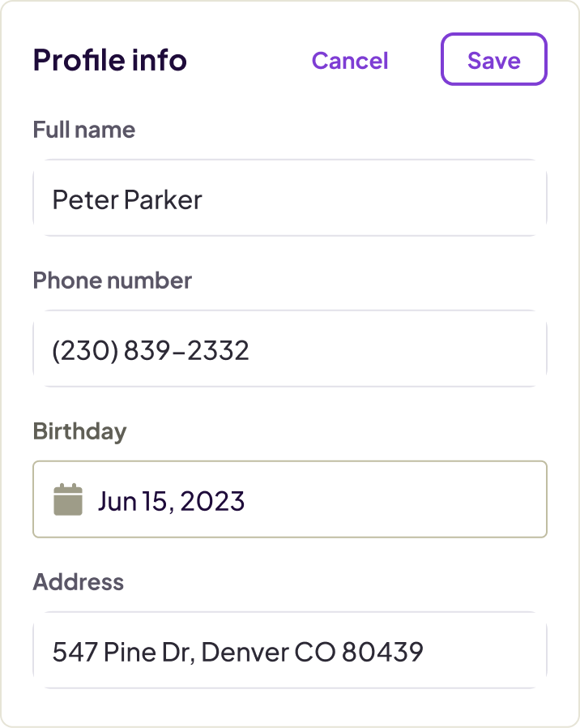
Task: Click the year 2023 in Birthday
Action: 212,502
